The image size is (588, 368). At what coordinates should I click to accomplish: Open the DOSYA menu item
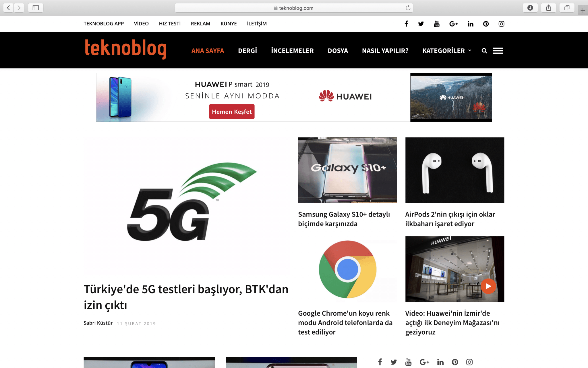338,51
